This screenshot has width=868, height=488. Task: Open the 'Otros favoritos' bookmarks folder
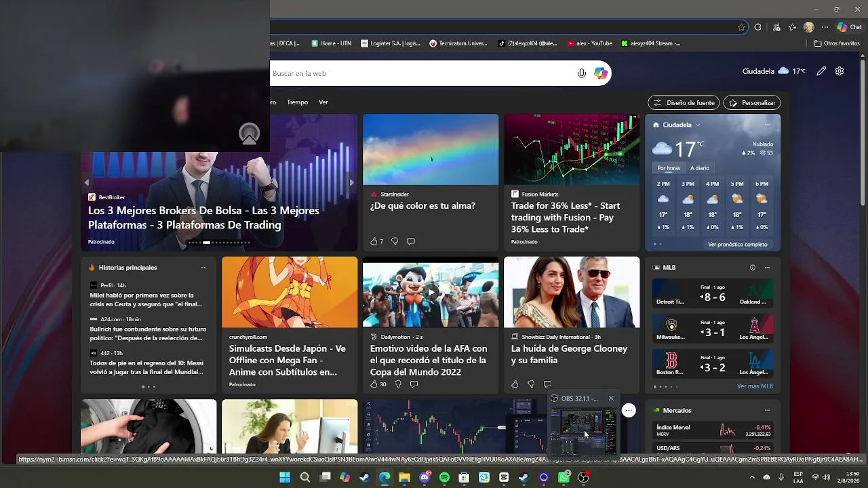[837, 43]
